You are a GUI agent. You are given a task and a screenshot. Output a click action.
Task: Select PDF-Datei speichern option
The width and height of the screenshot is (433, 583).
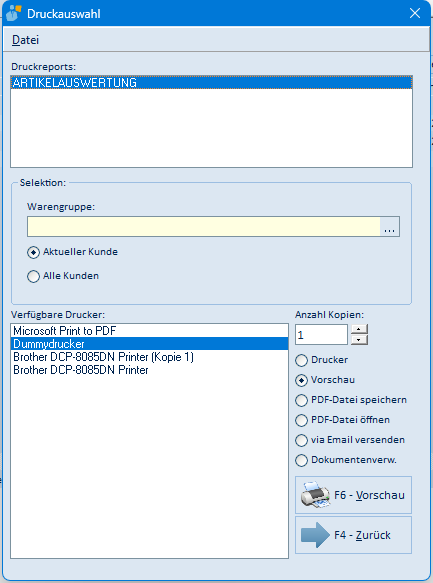(x=301, y=400)
